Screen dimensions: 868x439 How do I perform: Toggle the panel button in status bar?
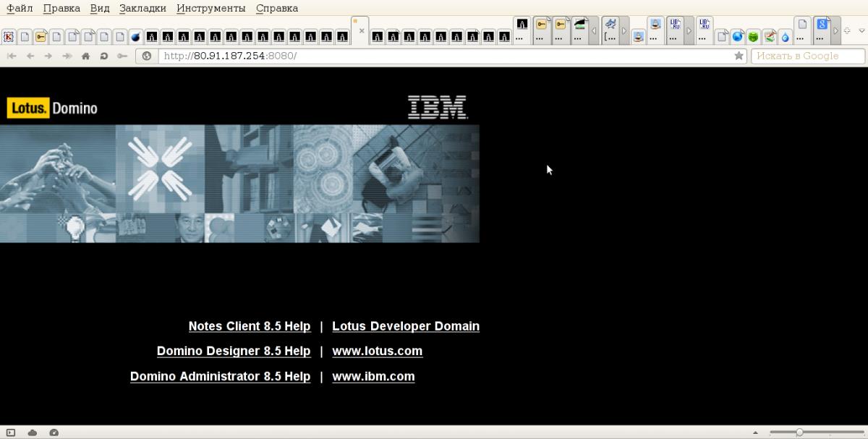(11, 432)
